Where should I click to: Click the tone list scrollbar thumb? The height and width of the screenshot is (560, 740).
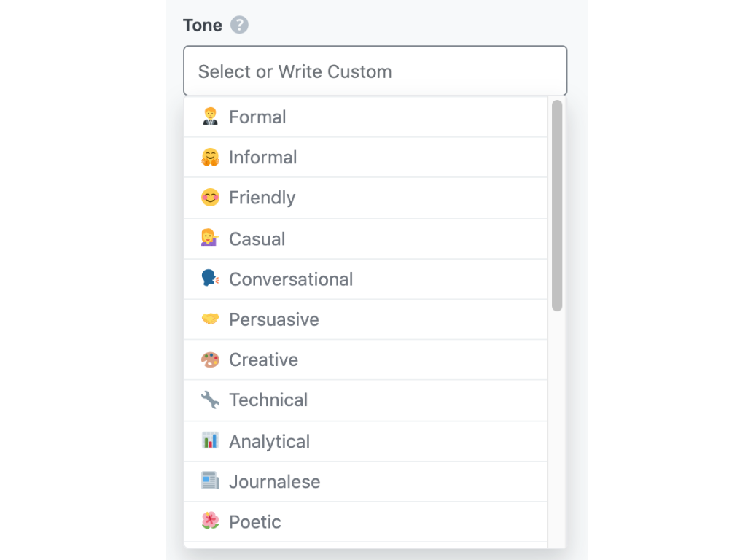pyautogui.click(x=557, y=206)
